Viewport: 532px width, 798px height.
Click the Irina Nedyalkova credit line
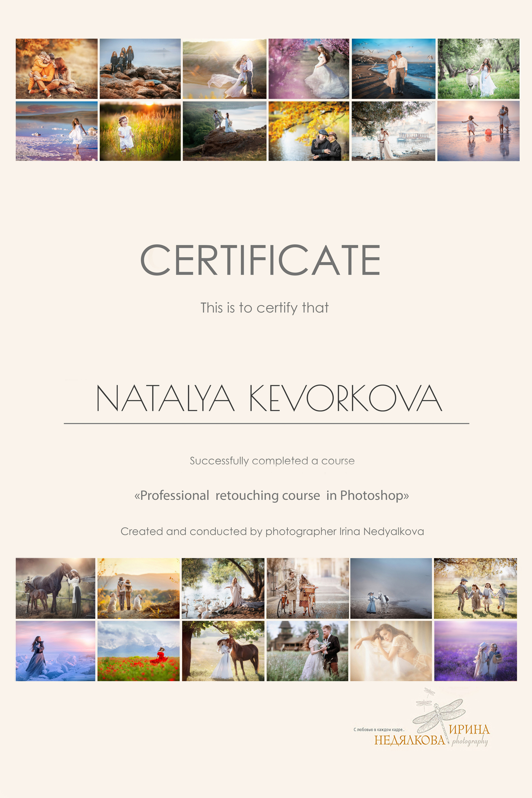pyautogui.click(x=272, y=531)
